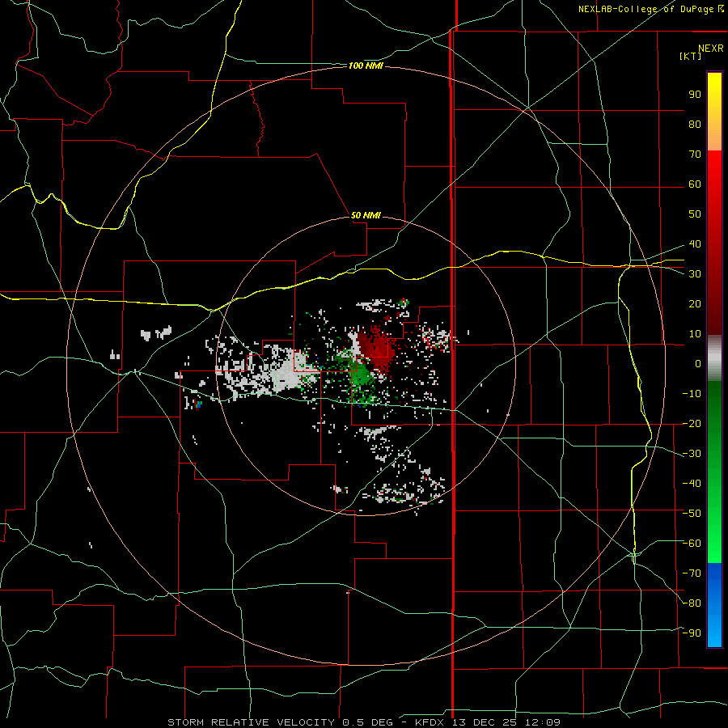Select the -10 value on velocity scale
728x728 pixels.
[x=692, y=394]
